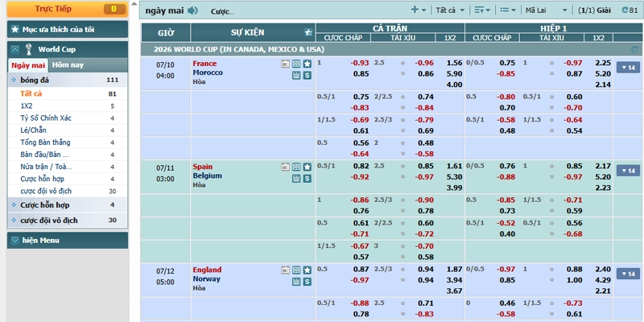
Task: Open live TV icon for Spain match
Action: coord(286,167)
